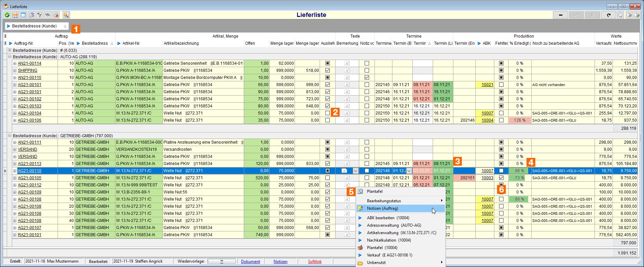Open the Notizen link in status bar
644x267 pixels.
[280, 262]
